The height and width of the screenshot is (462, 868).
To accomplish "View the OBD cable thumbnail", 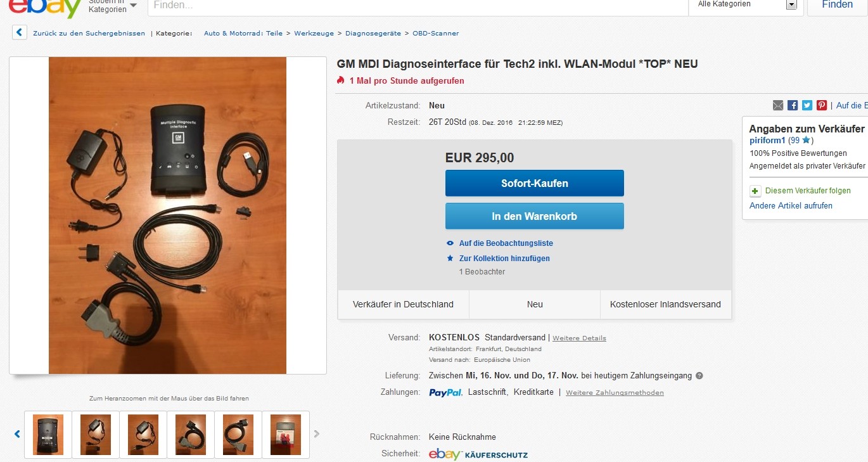I will pyautogui.click(x=191, y=434).
